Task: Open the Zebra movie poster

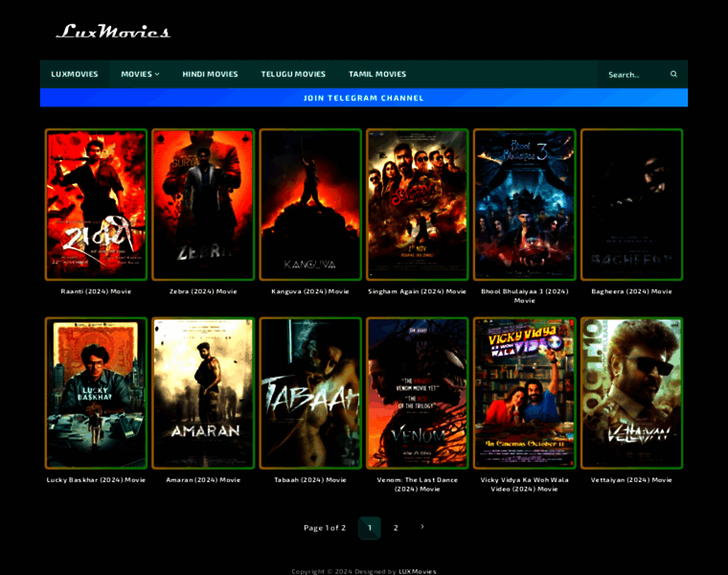Action: (x=203, y=204)
